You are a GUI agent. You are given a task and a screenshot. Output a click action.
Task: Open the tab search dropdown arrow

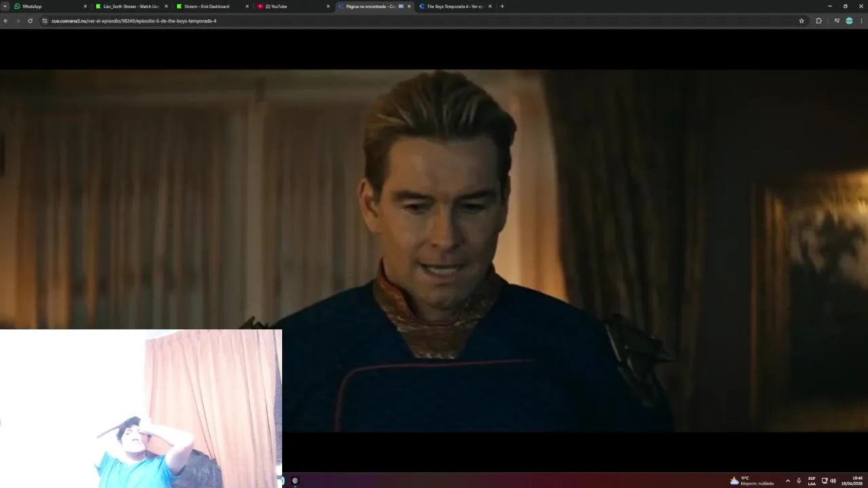coord(5,6)
